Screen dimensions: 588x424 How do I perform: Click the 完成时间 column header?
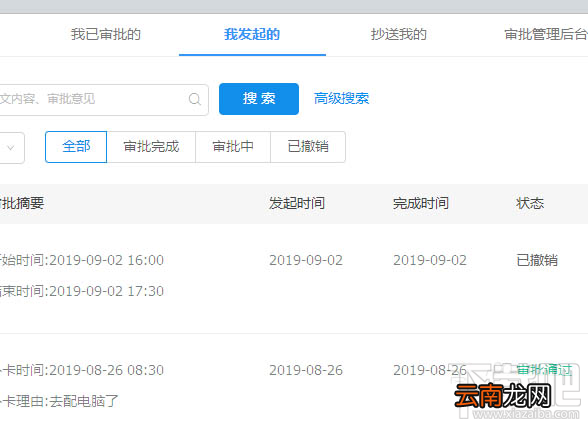421,204
